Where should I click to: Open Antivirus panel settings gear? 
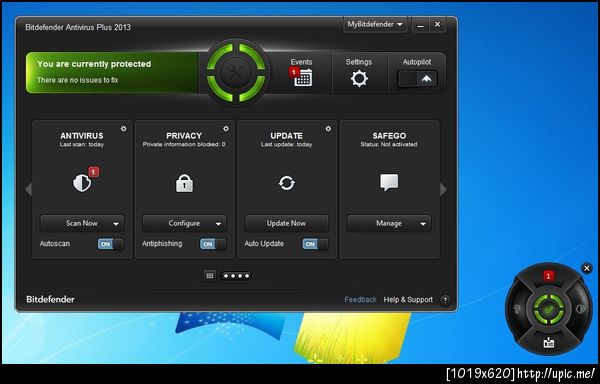tap(124, 129)
